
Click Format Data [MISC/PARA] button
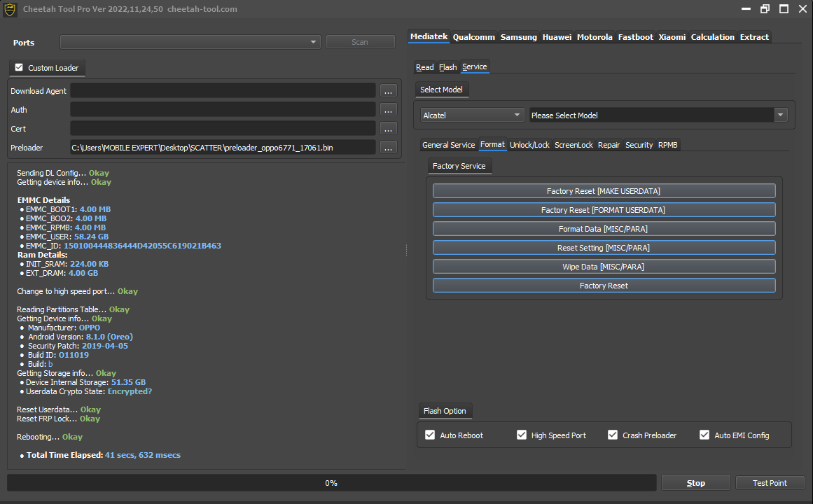tap(604, 229)
